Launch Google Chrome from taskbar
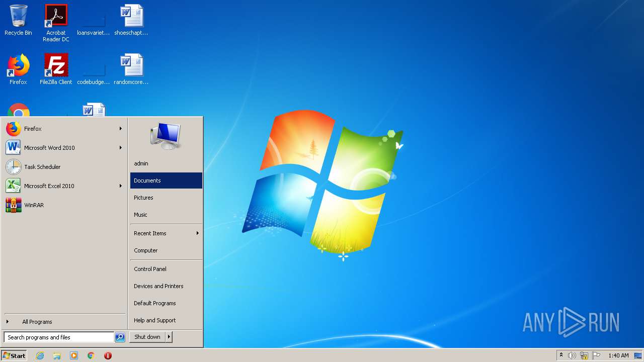This screenshot has height=362, width=644. 91,355
